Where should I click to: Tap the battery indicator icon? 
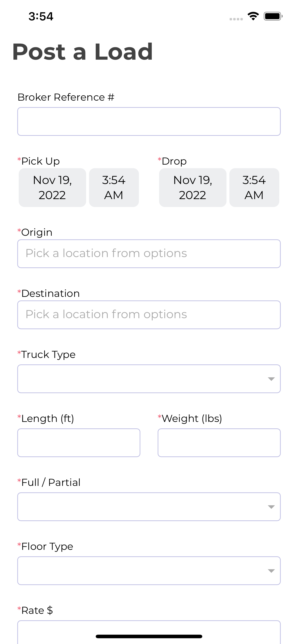[273, 16]
